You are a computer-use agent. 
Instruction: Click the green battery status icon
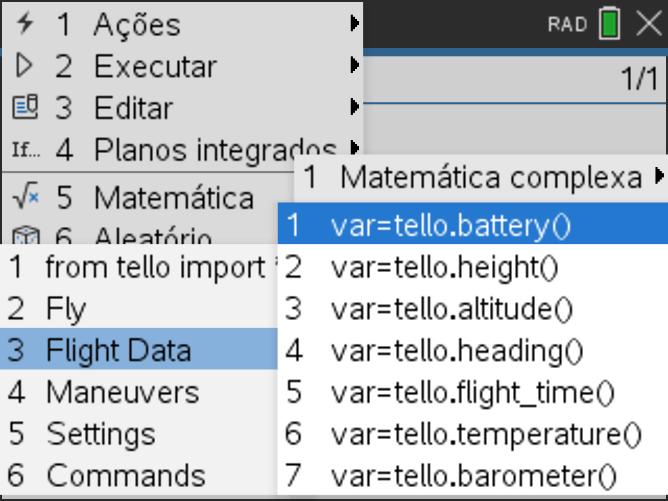[610, 23]
